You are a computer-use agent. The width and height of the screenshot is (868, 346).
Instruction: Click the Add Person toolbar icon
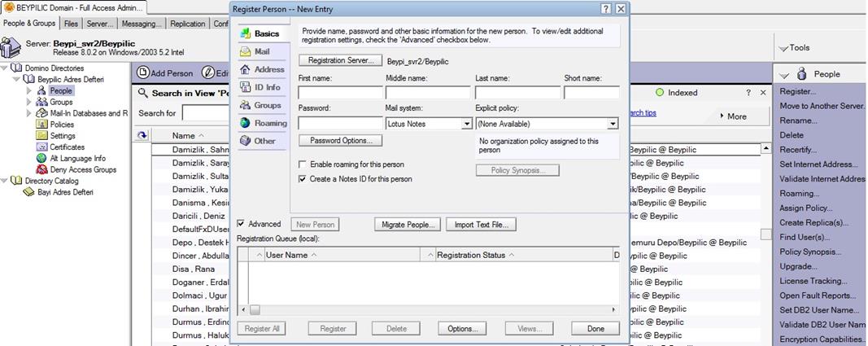[x=143, y=72]
